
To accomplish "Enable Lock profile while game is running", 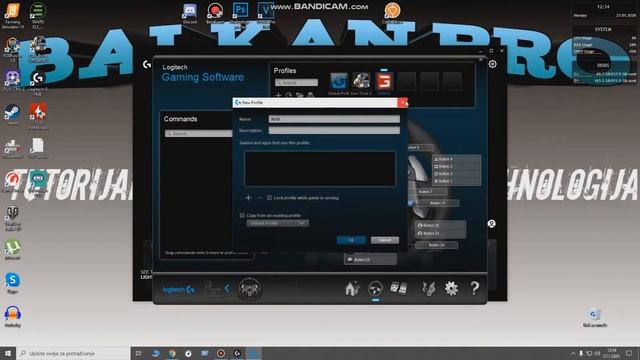I will coord(269,198).
